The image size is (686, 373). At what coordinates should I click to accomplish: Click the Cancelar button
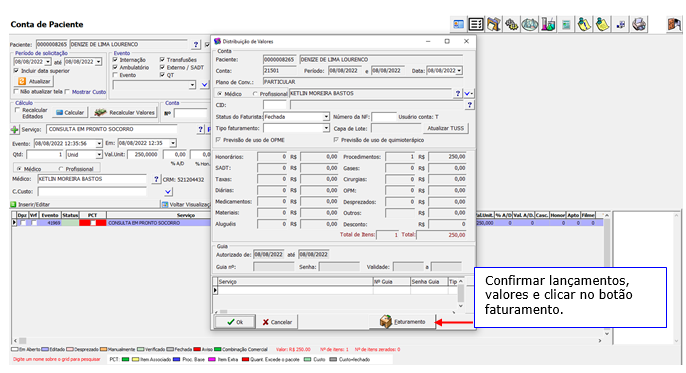click(276, 322)
